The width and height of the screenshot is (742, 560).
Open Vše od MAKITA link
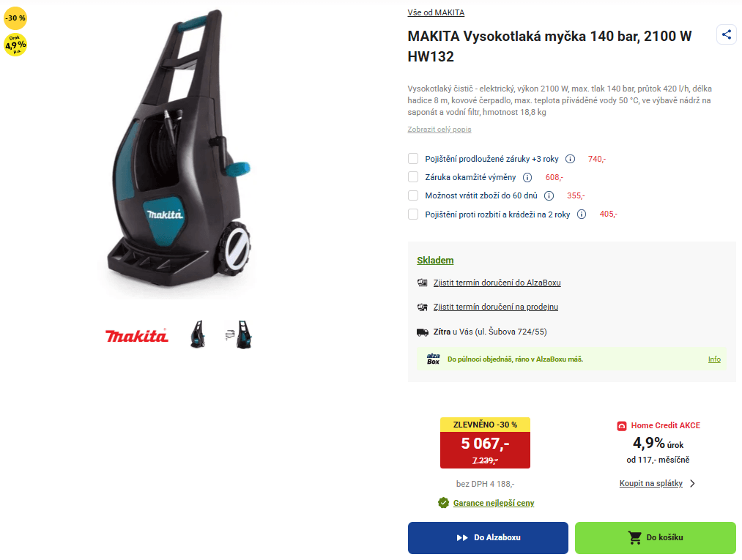tap(436, 12)
